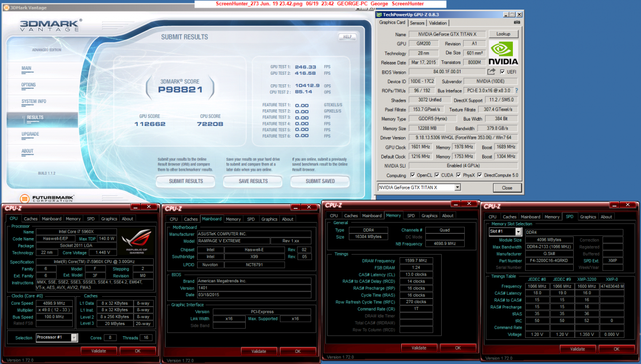The image size is (641, 364).
Task: Click the Save Results button
Action: click(253, 181)
